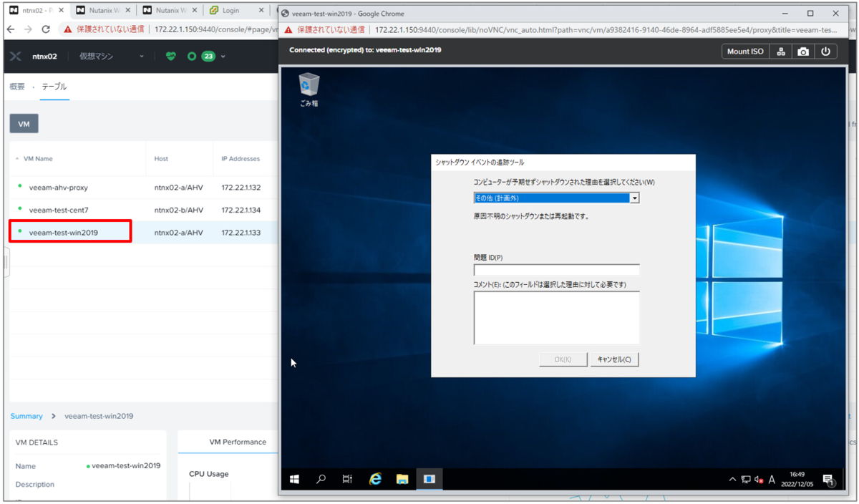Click the Mount ISO button in VNC console
Image resolution: width=859 pixels, height=504 pixels.
[x=745, y=52]
